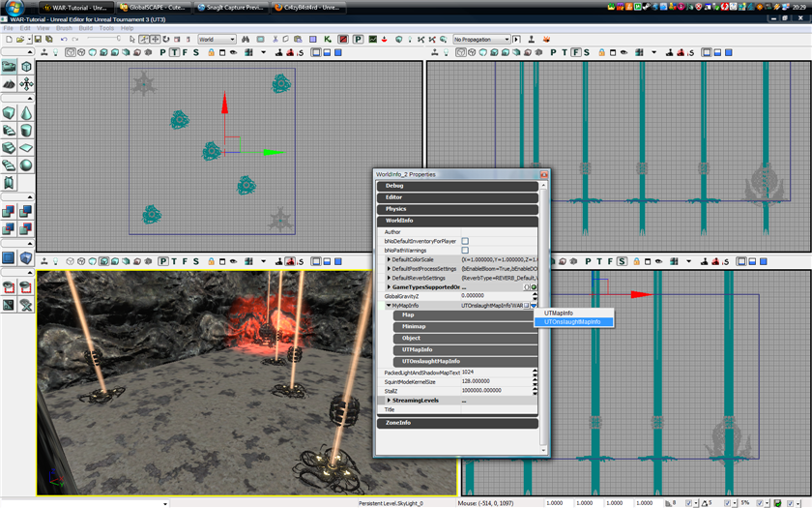Expand the Debug category bar
This screenshot has height=508, width=812.
tap(458, 186)
